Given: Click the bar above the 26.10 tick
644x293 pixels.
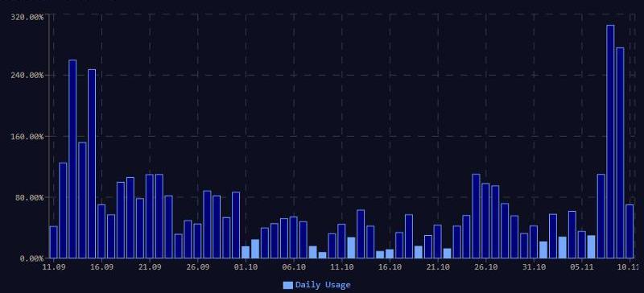Looking at the screenshot, I should 485,221.
